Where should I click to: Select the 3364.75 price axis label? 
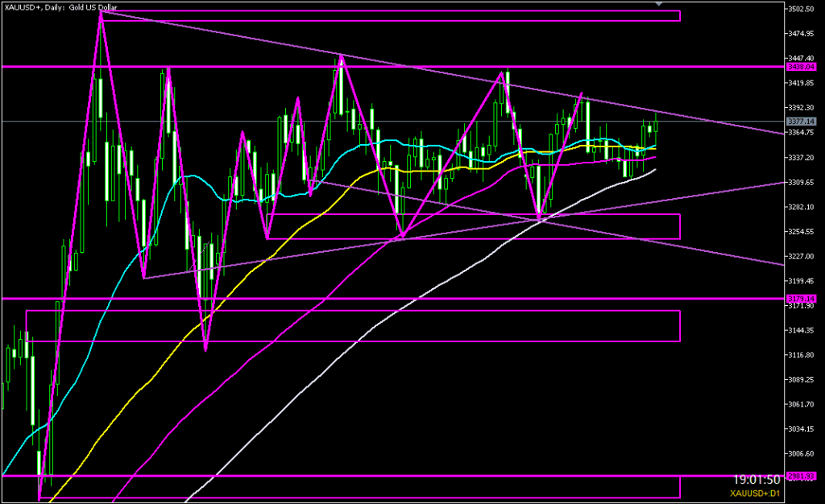tap(802, 132)
